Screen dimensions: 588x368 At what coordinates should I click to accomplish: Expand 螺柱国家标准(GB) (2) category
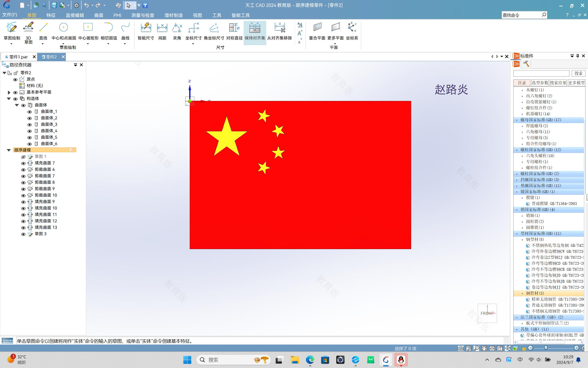(x=517, y=174)
